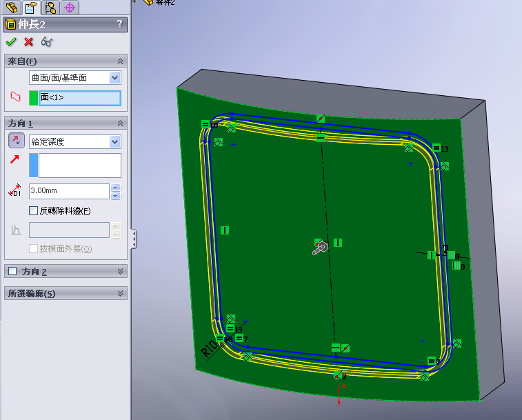Click the equal relation icon labeled 13 at top-right
This screenshot has width=522, height=420.
[x=436, y=148]
